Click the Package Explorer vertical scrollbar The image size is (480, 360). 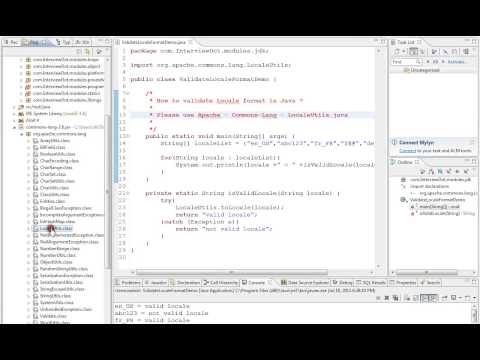pos(107,192)
